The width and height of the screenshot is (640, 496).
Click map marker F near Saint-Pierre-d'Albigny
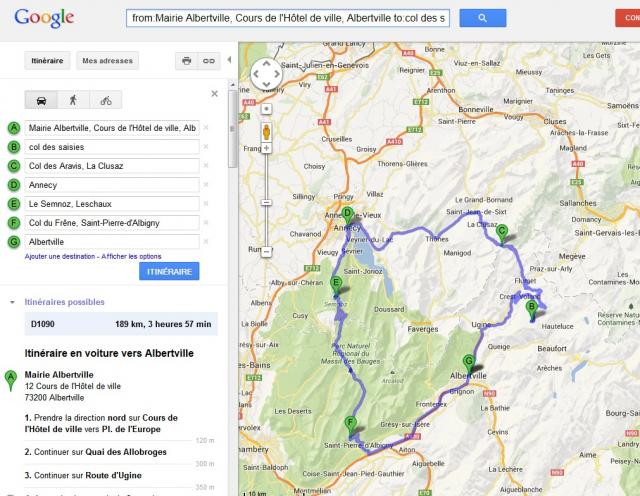pos(350,425)
